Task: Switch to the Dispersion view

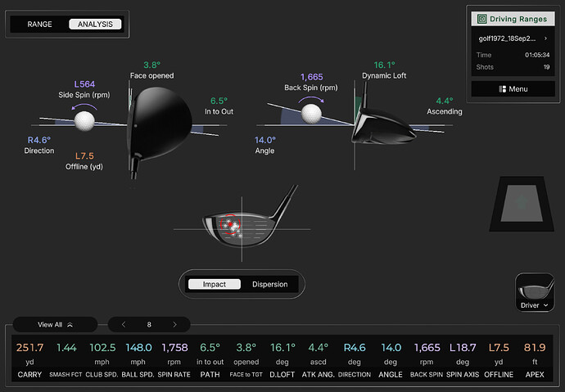Action: [x=270, y=284]
